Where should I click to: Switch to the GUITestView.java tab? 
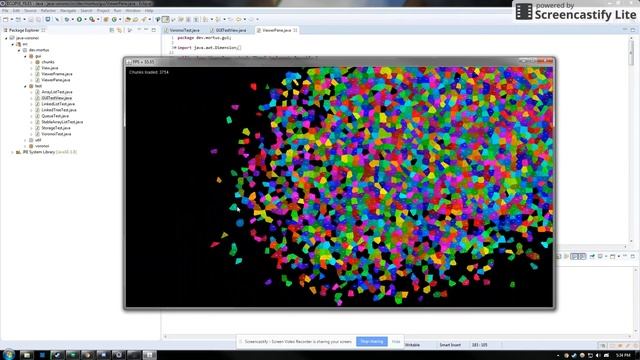tap(231, 30)
